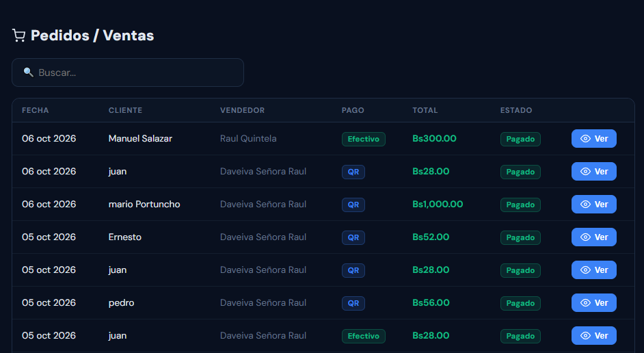Click Efectivo badge in juan's last row

[x=364, y=336]
